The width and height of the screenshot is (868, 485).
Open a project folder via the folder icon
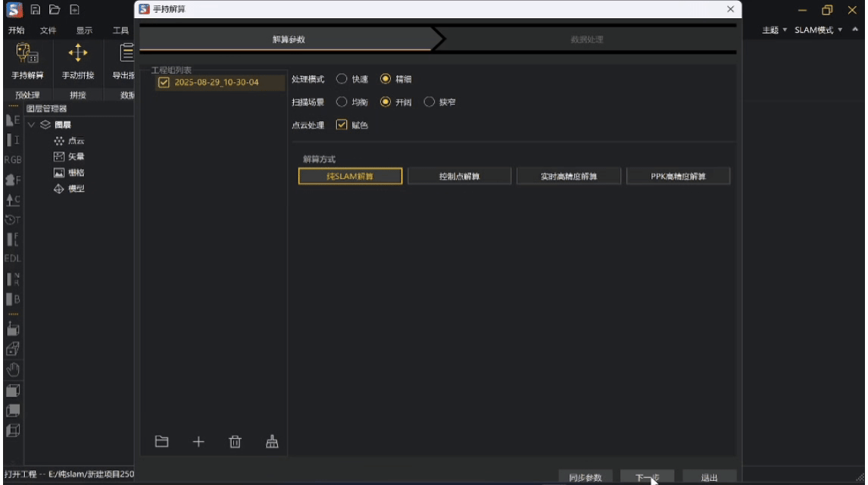pyautogui.click(x=161, y=442)
